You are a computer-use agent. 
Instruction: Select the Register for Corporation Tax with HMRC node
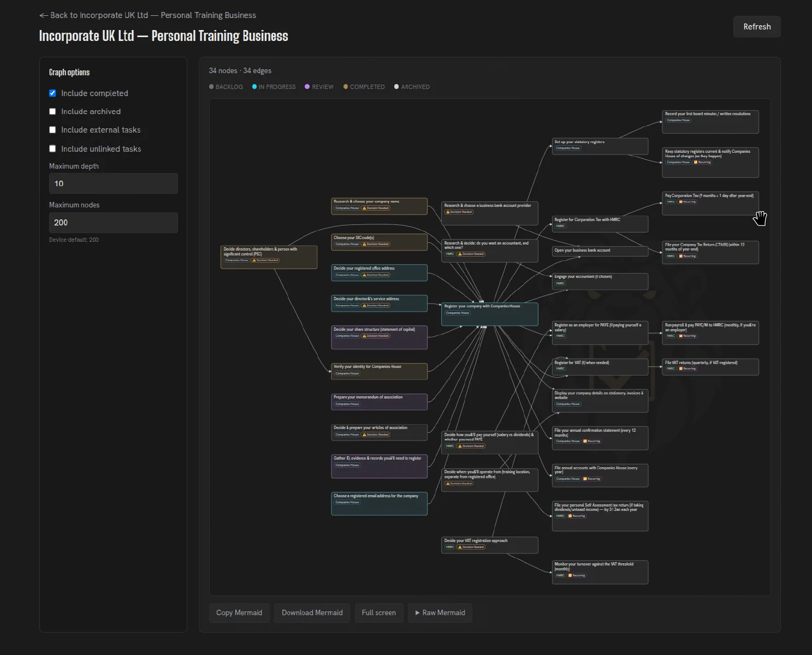click(600, 224)
